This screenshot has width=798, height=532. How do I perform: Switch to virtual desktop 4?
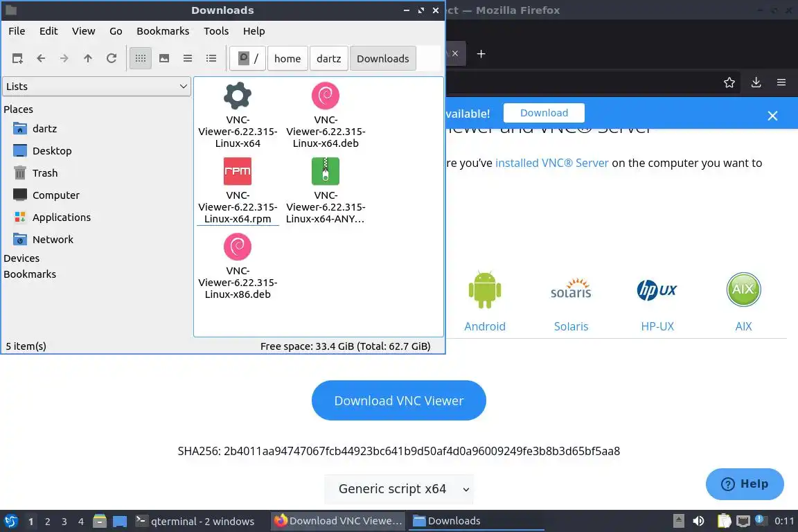click(81, 522)
